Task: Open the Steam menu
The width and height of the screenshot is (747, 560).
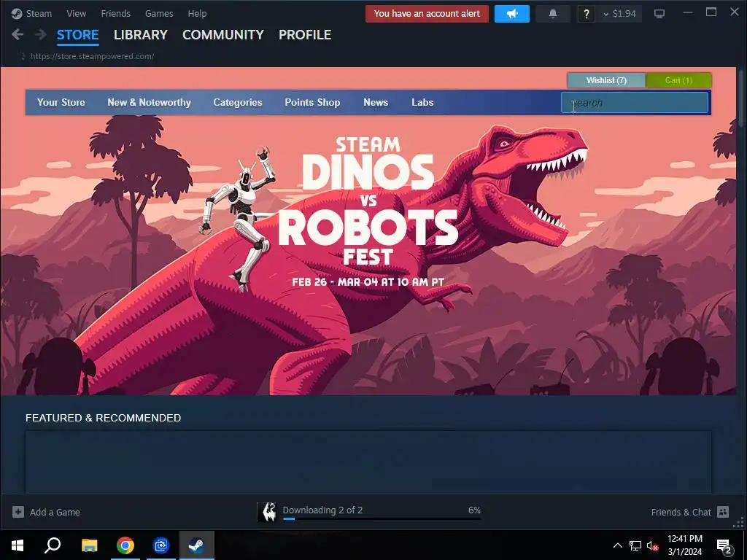Action: click(39, 13)
